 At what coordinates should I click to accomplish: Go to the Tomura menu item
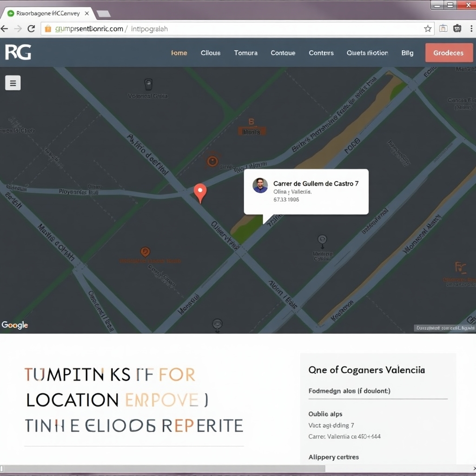[246, 53]
